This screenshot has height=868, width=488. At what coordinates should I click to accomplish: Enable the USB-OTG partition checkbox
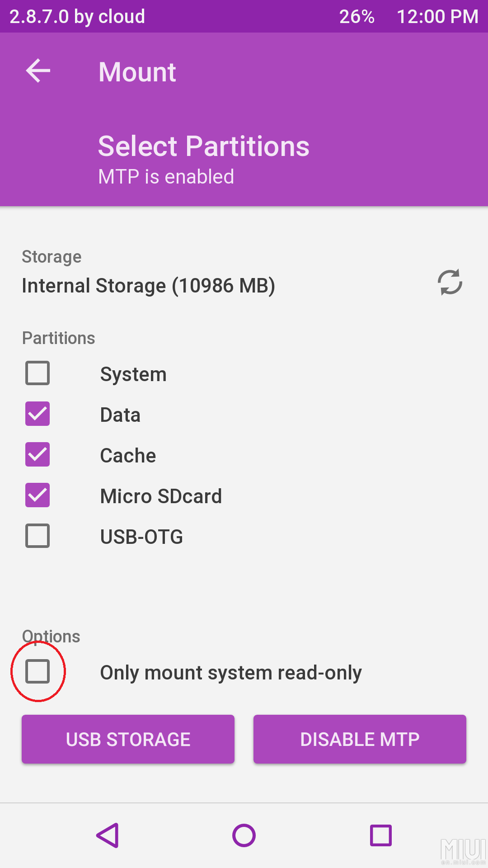pyautogui.click(x=38, y=536)
